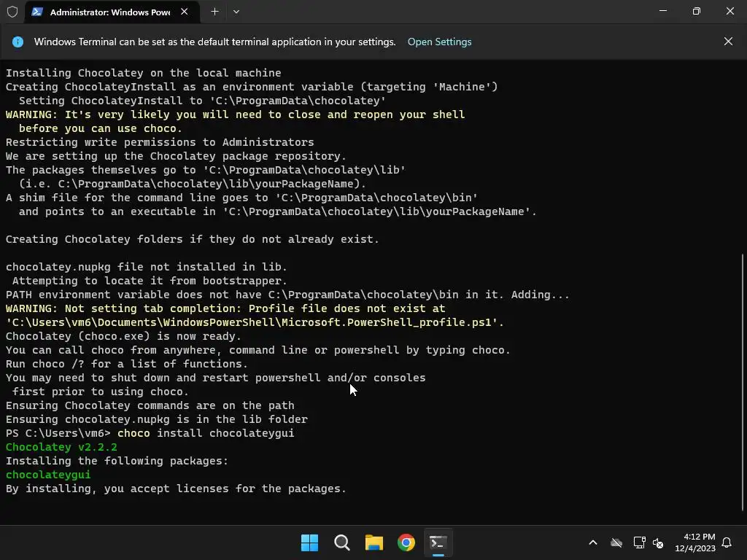
Task: Minimize the Windows Terminal window
Action: click(662, 11)
